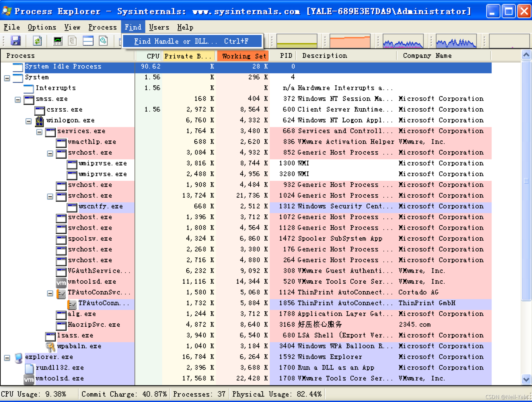Collapse the svchost.exe PID 852 node
Screen dimensions: 532x402
click(50, 153)
